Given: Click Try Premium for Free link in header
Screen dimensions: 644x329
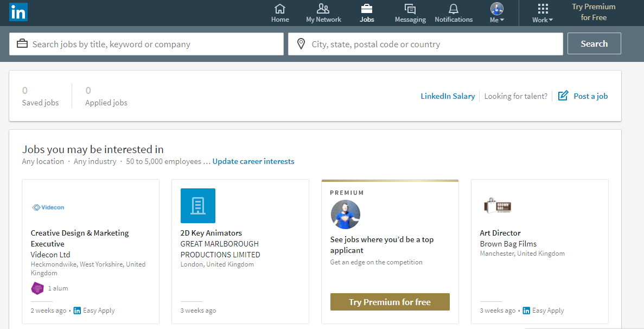Looking at the screenshot, I should click(x=594, y=12).
